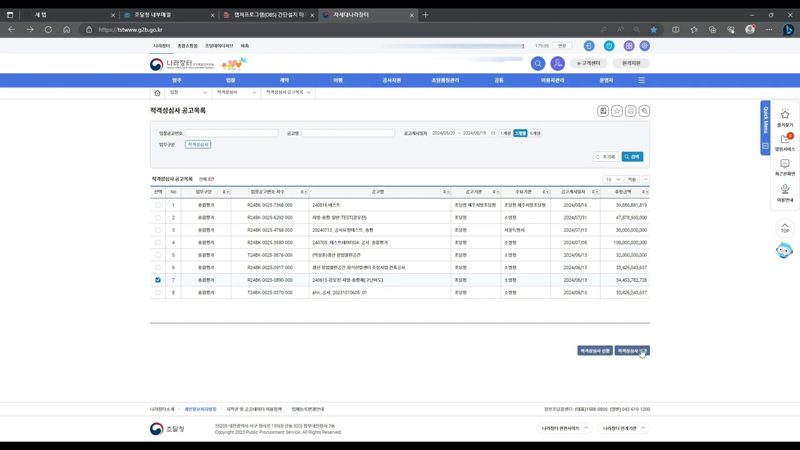Click bid number R24BK-0025-7368-000
The height and width of the screenshot is (450, 800).
pyautogui.click(x=270, y=205)
